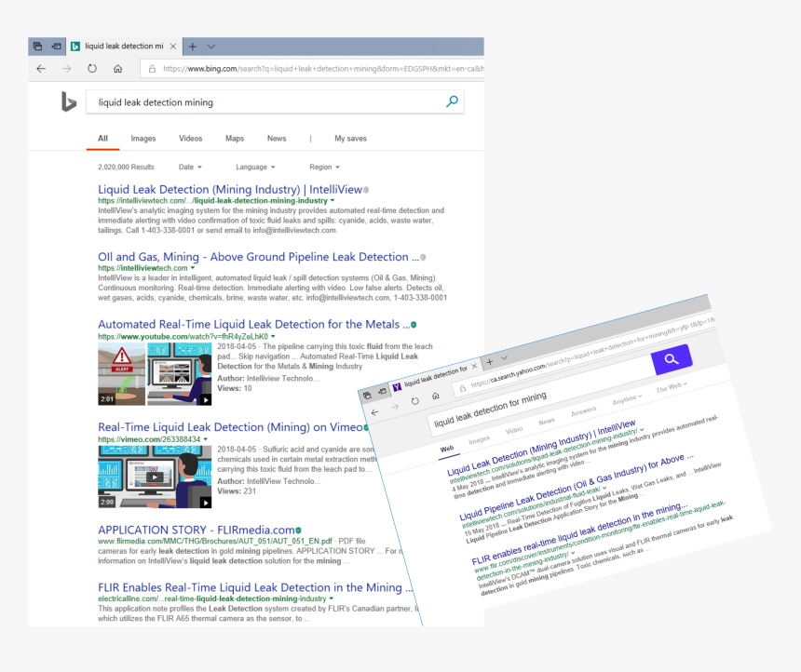Set these tabs aside in Bing window
801x672 pixels.
57,47
